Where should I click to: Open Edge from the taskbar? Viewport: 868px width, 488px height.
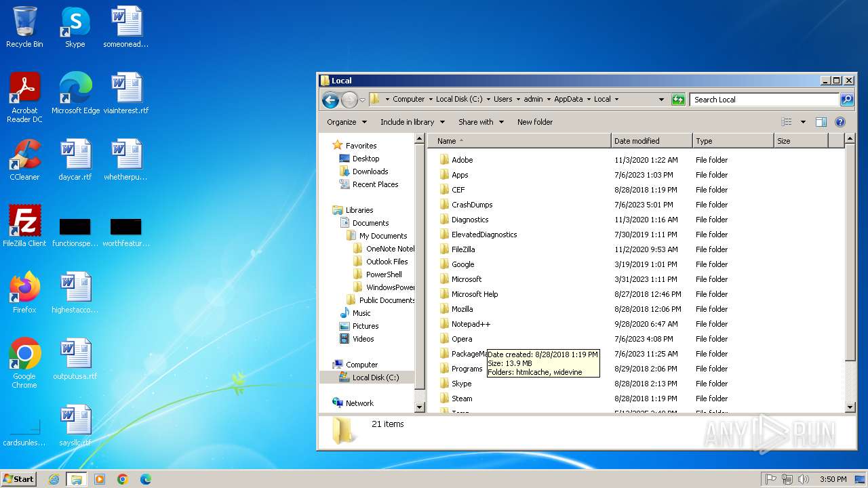tap(146, 479)
